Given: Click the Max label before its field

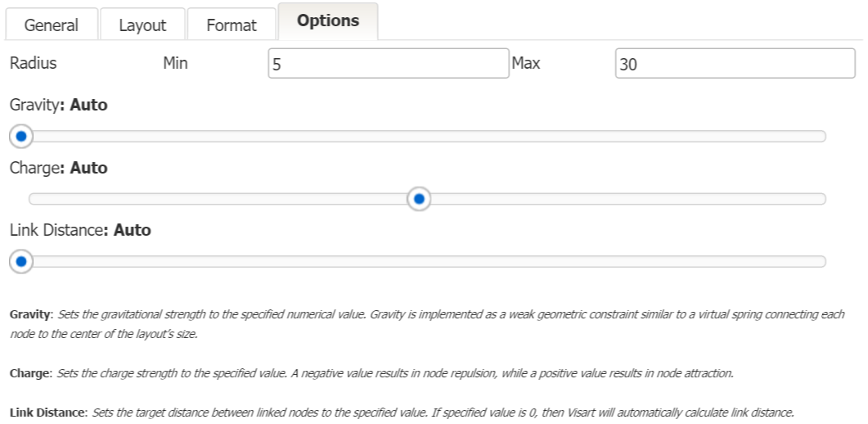Looking at the screenshot, I should pos(525,62).
